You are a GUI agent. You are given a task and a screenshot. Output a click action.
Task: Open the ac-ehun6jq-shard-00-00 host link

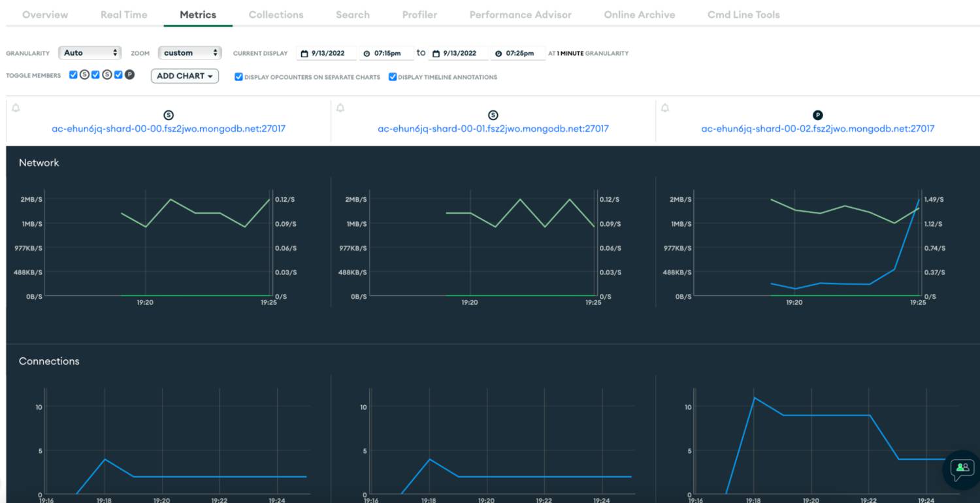click(x=169, y=129)
